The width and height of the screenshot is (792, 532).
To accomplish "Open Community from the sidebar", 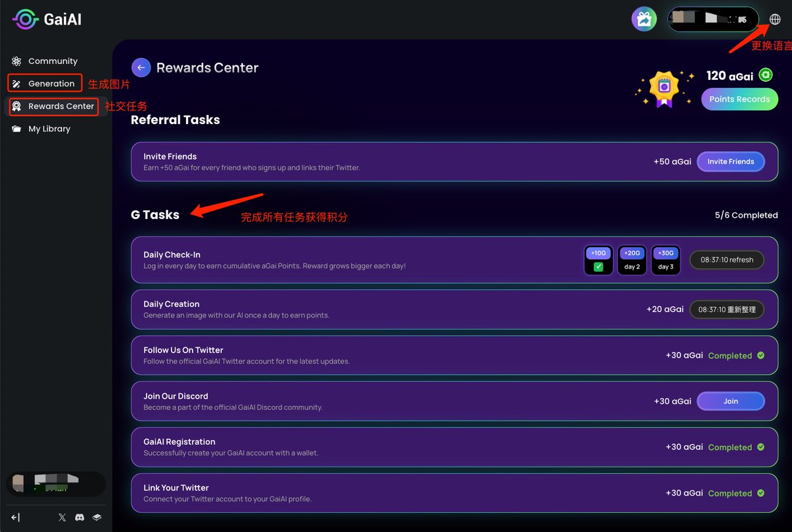I will click(x=53, y=61).
